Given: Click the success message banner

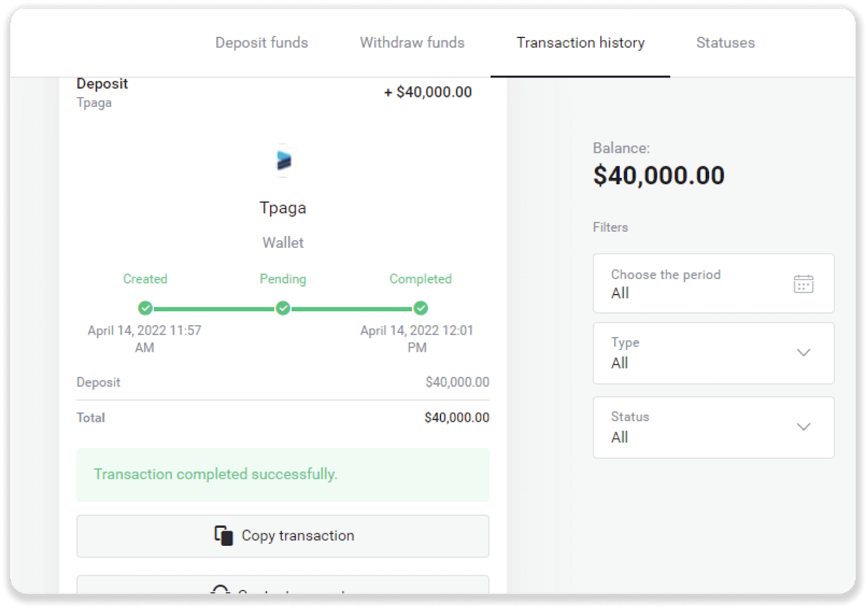Looking at the screenshot, I should click(283, 475).
